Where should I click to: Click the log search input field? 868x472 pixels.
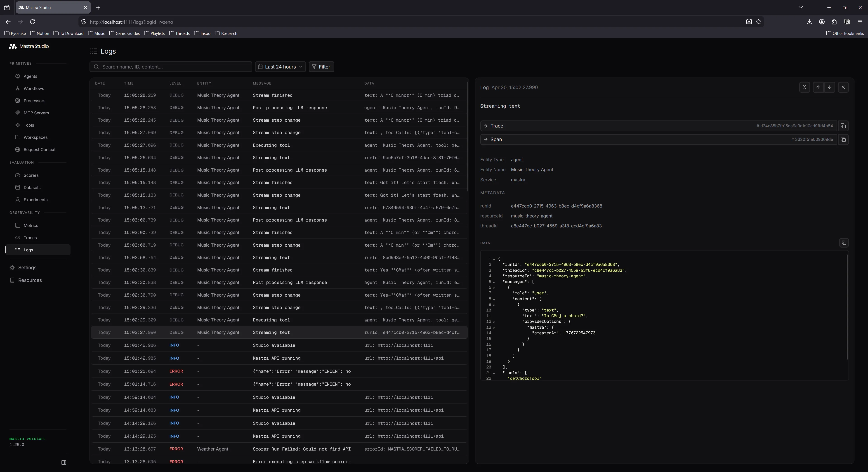click(x=170, y=66)
